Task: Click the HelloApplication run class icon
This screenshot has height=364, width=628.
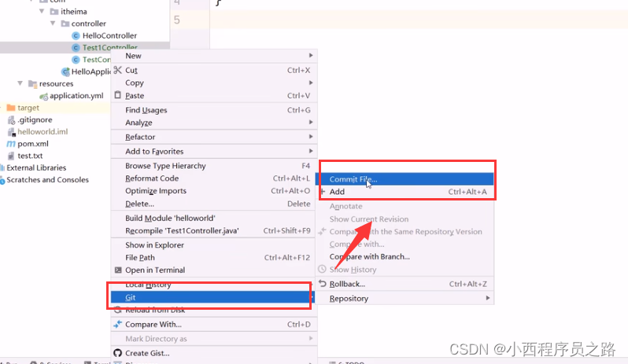Action: 65,72
